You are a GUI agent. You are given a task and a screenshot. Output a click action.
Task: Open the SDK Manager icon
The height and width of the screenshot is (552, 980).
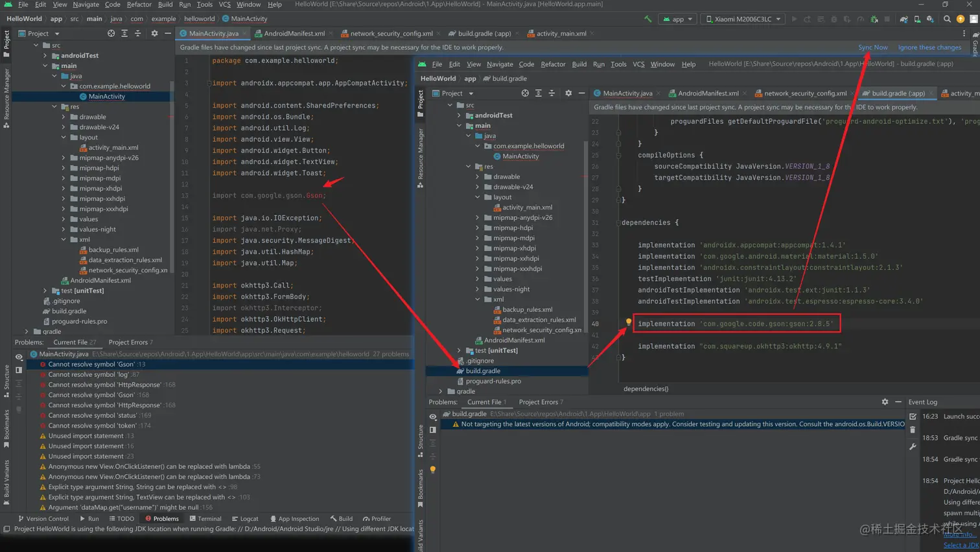tap(930, 19)
